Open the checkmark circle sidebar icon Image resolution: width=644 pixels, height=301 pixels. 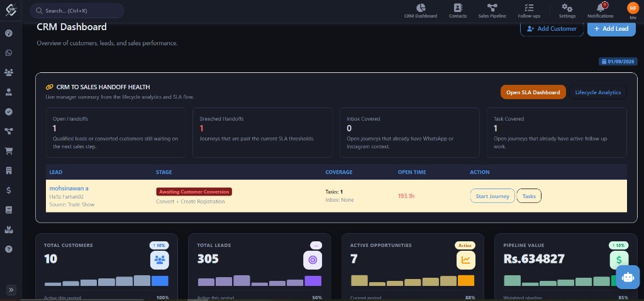(9, 112)
